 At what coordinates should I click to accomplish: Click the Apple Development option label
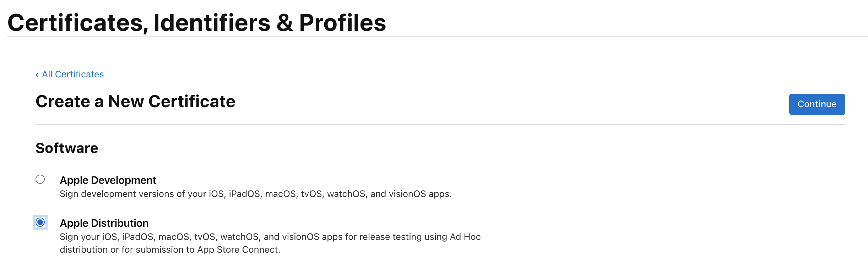click(x=108, y=180)
